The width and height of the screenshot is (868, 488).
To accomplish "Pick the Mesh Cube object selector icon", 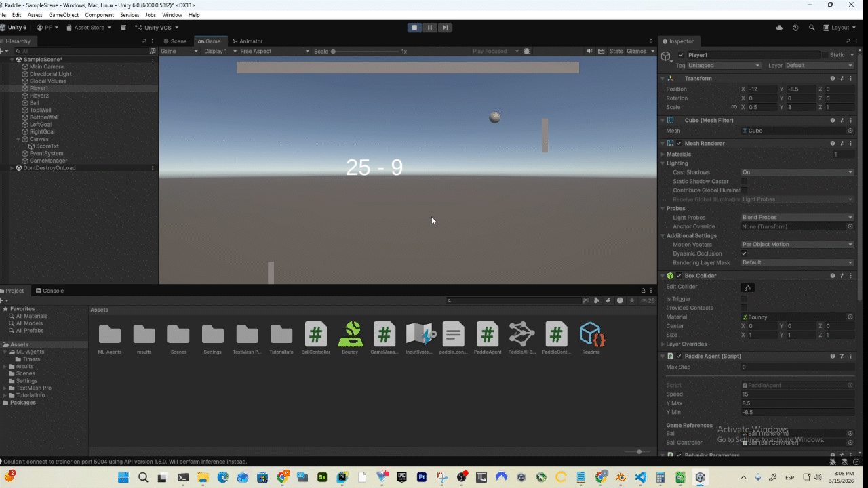I will [850, 131].
